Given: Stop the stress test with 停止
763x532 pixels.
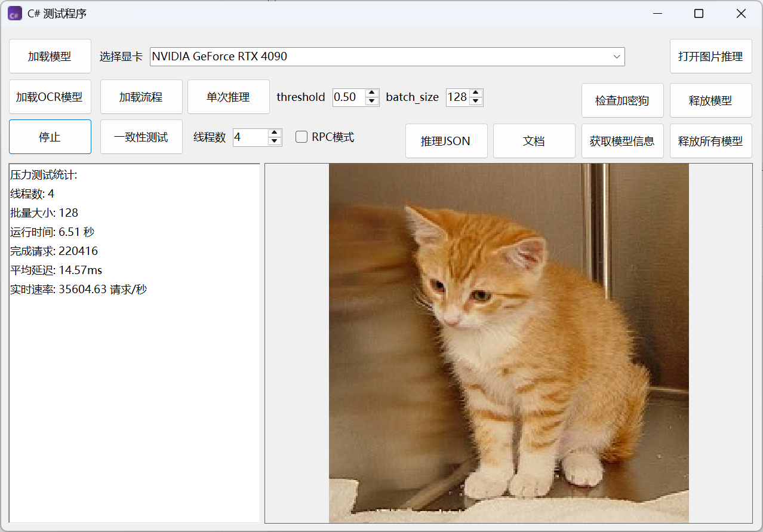Looking at the screenshot, I should 50,137.
